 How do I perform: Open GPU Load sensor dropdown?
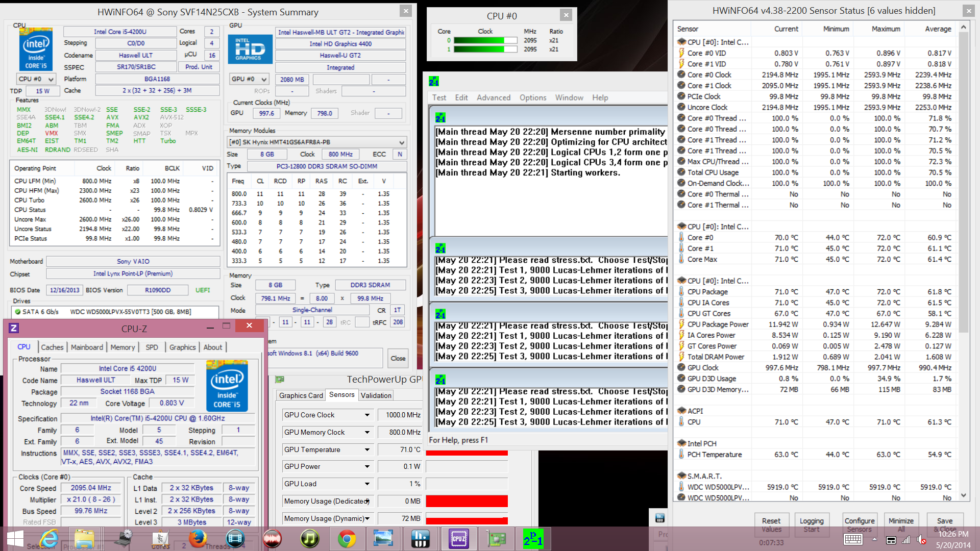367,484
